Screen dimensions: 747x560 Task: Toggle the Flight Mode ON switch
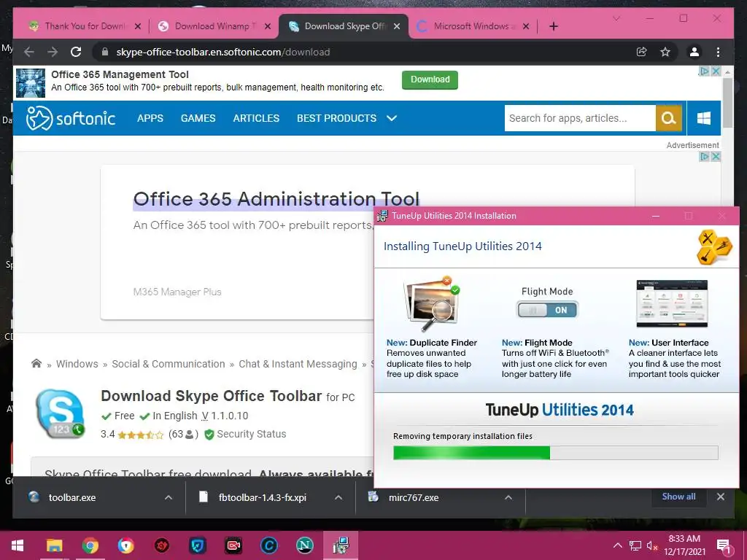pyautogui.click(x=547, y=310)
